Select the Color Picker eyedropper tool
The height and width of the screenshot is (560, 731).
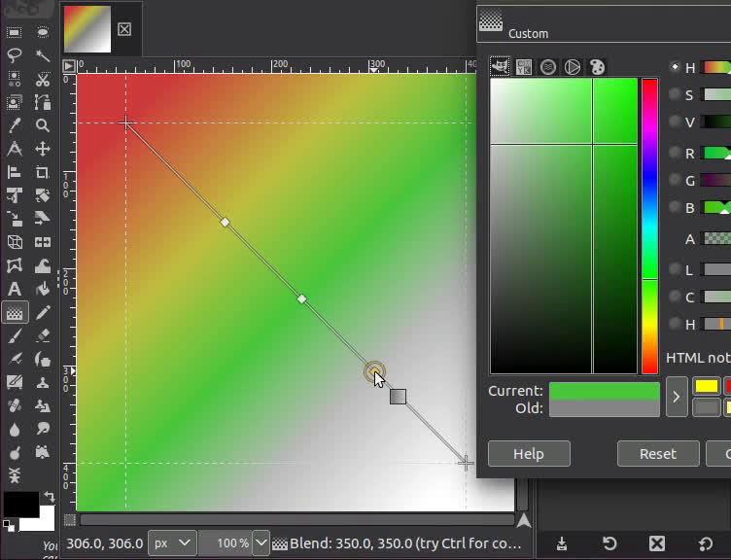[14, 125]
